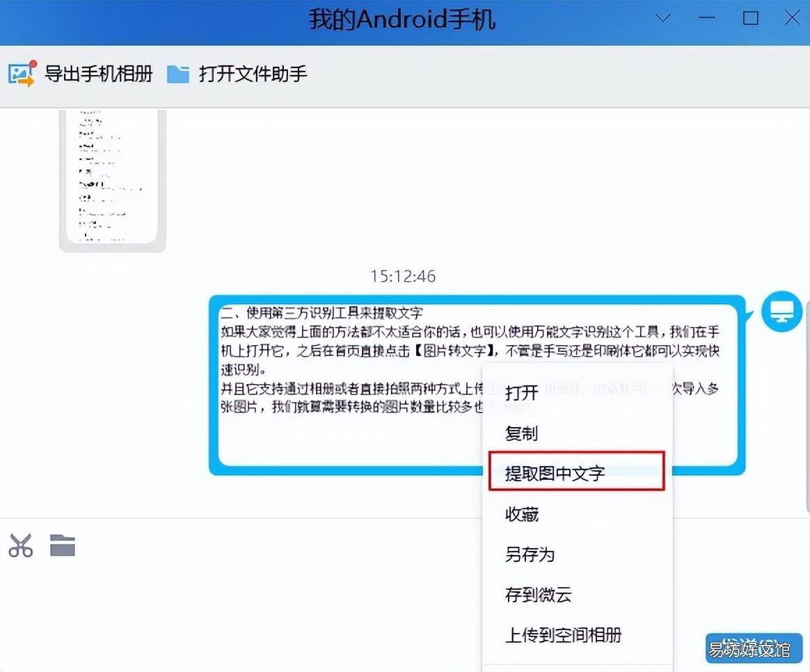This screenshot has width=810, height=672.
Task: Click the computer device avatar icon
Action: tap(781, 312)
